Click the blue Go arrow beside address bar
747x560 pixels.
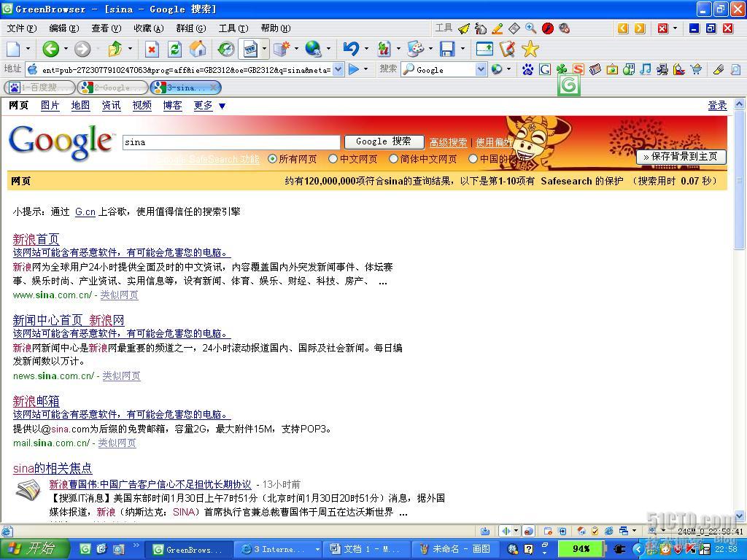354,69
